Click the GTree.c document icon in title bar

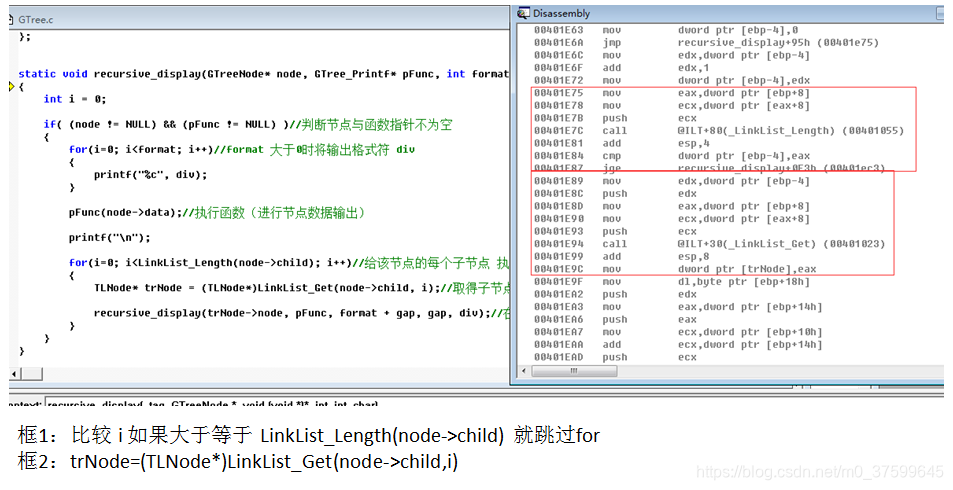tap(12, 19)
